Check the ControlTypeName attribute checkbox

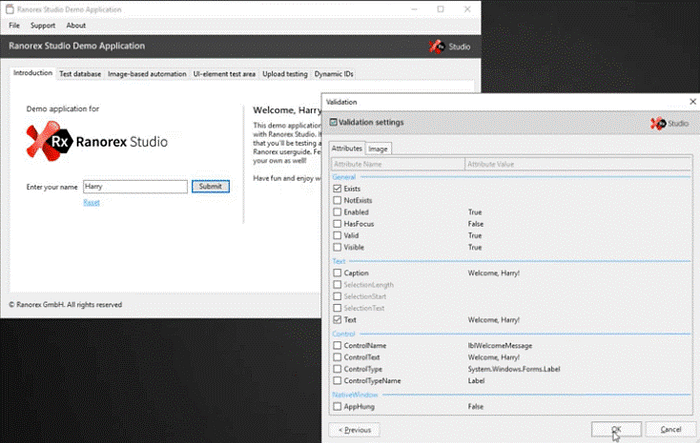click(337, 380)
